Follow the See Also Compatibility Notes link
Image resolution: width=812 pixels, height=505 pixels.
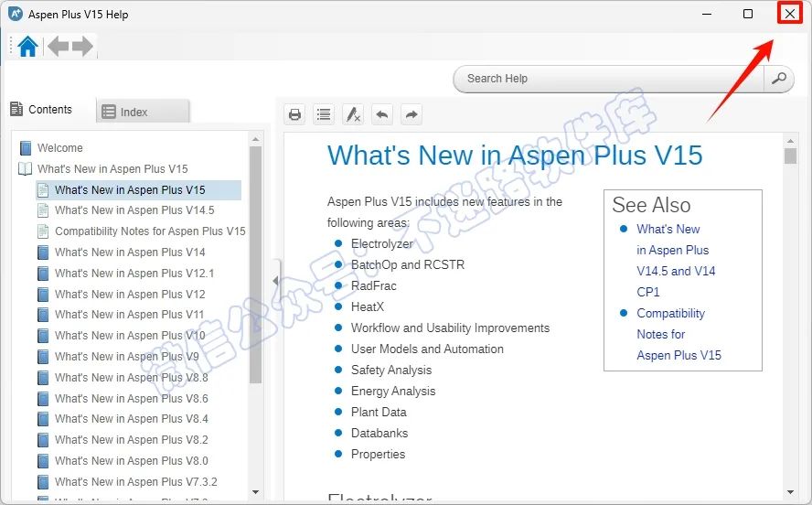tap(678, 334)
